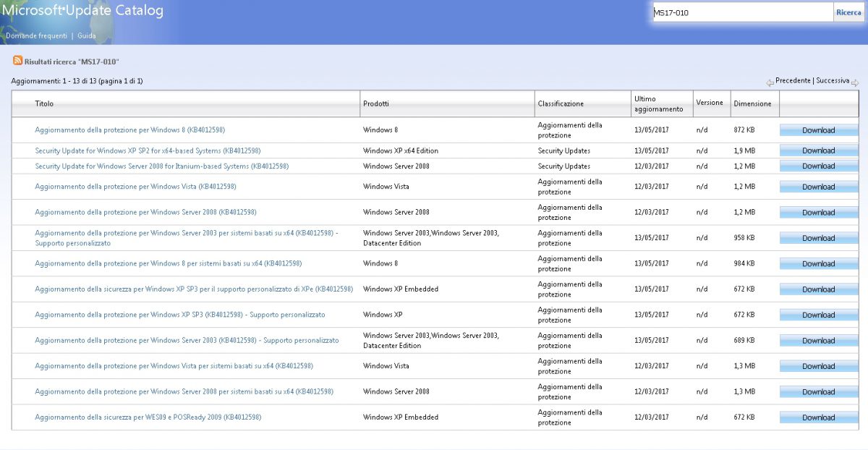
Task: Click the Windows XP x64 Edition product cell
Action: [x=401, y=150]
